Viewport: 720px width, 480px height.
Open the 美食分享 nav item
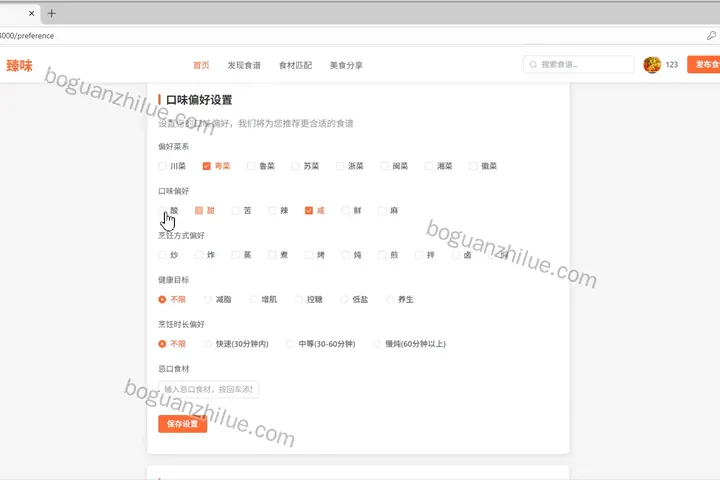pyautogui.click(x=346, y=65)
